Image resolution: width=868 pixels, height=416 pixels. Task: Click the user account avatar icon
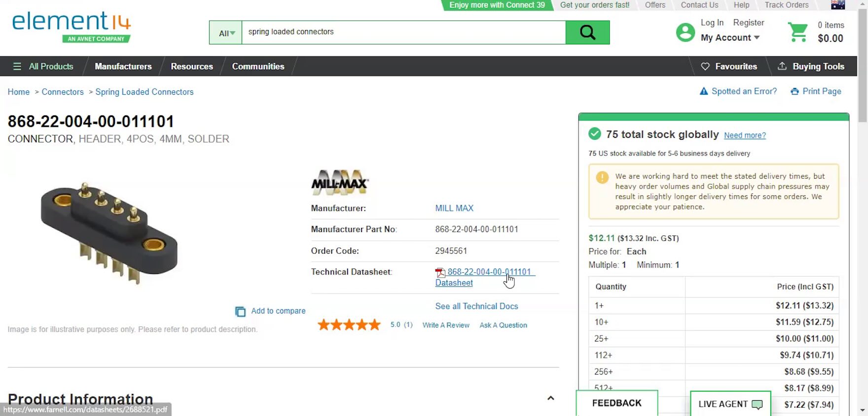point(685,33)
